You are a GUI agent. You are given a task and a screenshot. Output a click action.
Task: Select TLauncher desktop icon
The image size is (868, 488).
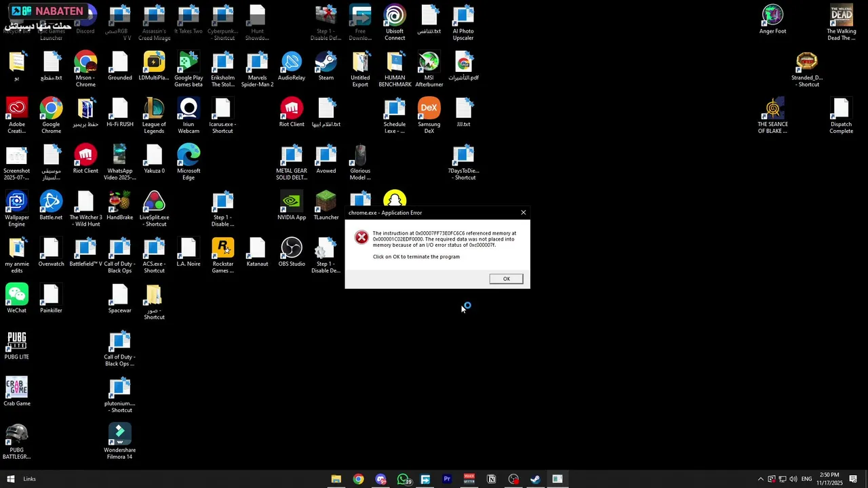[x=326, y=205]
